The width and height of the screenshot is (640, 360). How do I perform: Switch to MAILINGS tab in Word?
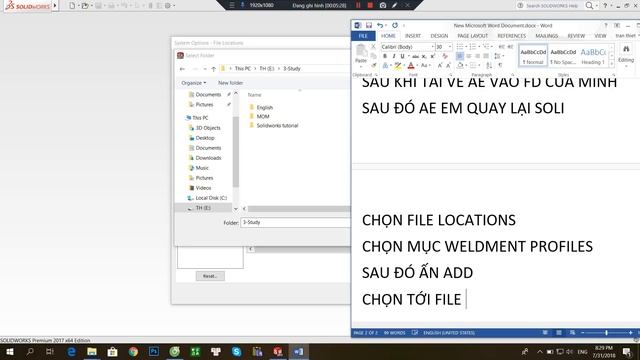coord(547,36)
